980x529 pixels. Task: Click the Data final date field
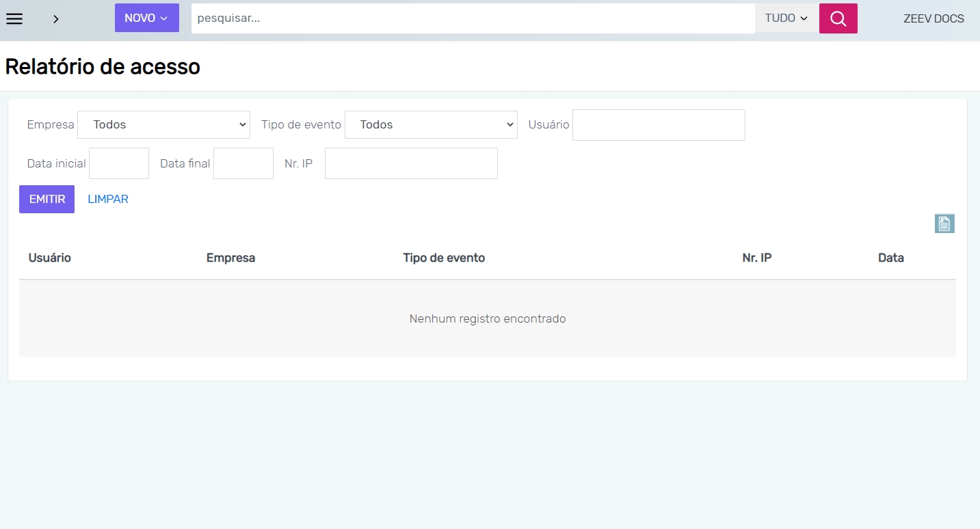243,163
